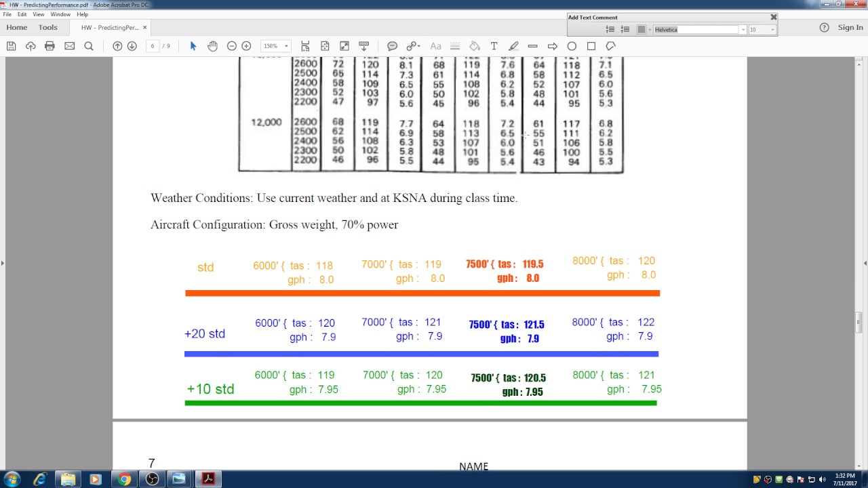The height and width of the screenshot is (488, 868).
Task: Zoom out with minus button
Action: 232,46
